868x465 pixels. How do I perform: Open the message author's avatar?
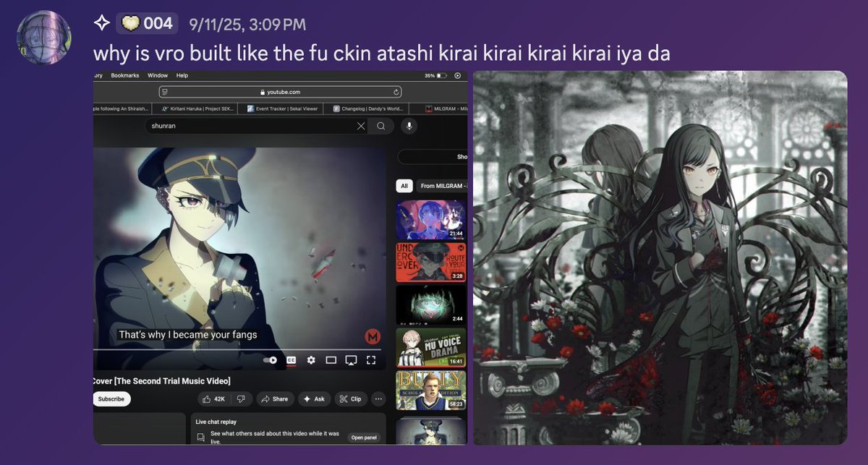(x=43, y=36)
